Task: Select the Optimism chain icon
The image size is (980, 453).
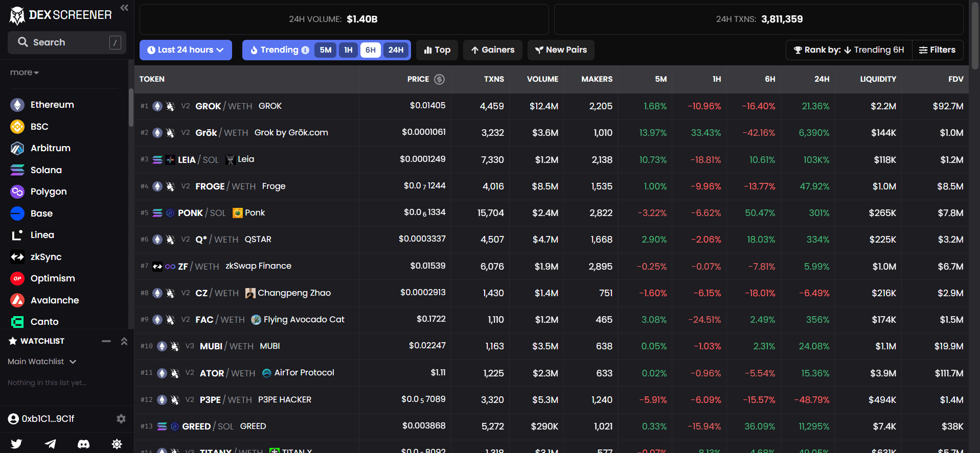Action: click(17, 278)
